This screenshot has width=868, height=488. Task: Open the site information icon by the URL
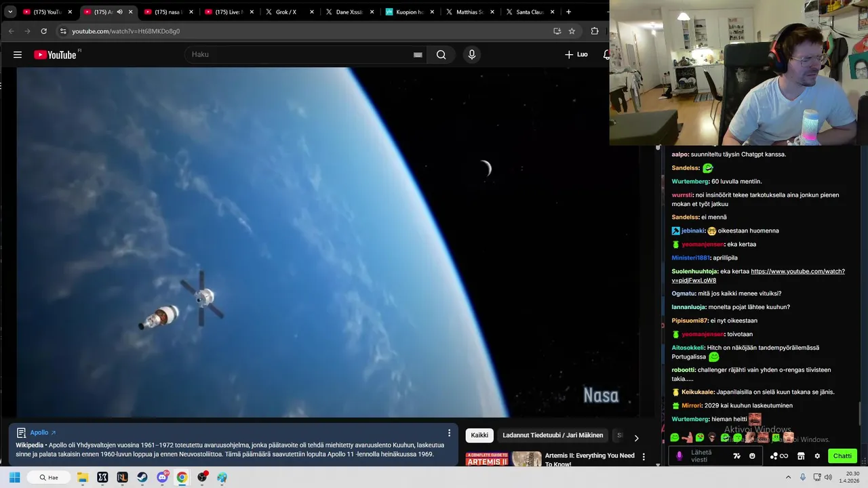point(63,31)
